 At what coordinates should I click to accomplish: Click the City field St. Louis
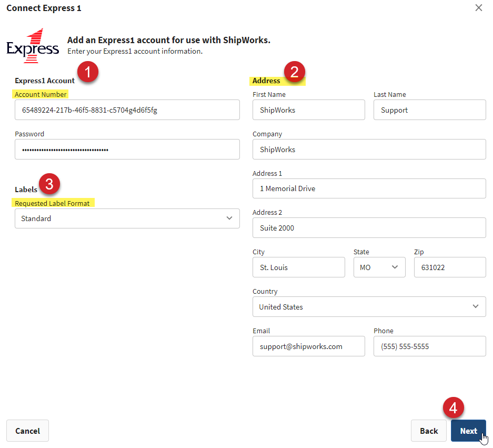[x=299, y=267]
